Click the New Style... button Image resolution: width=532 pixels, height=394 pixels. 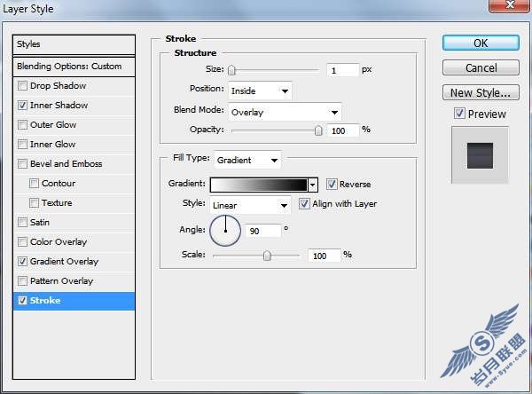tap(481, 92)
